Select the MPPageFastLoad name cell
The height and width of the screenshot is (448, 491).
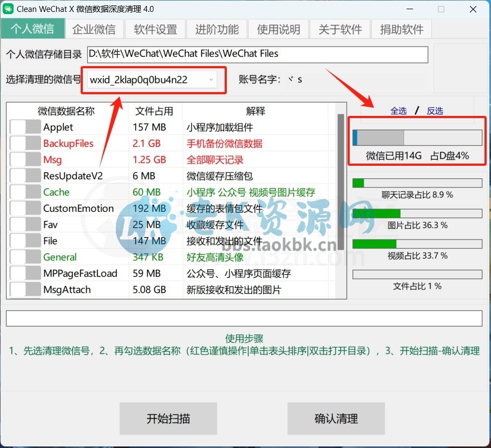point(80,274)
